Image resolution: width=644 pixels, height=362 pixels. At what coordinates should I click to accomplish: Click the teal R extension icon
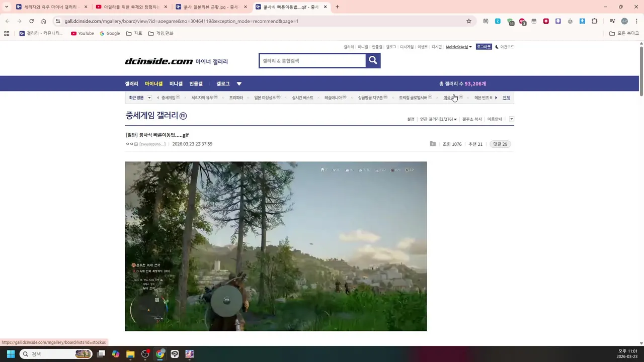coord(498,21)
